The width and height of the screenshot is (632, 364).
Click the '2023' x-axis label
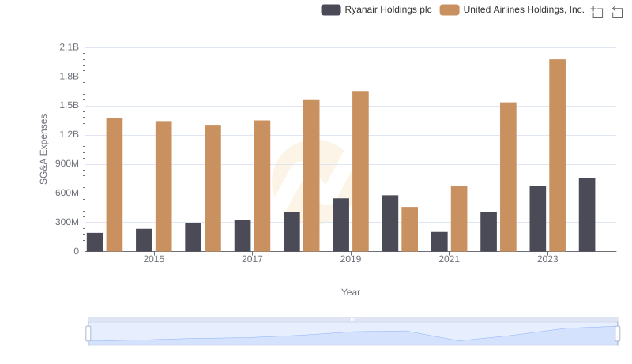coord(547,259)
